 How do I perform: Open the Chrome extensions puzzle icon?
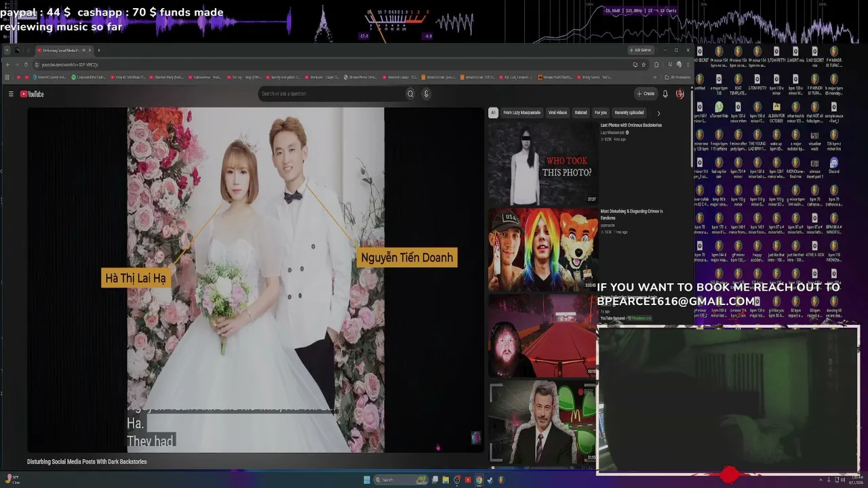[656, 64]
